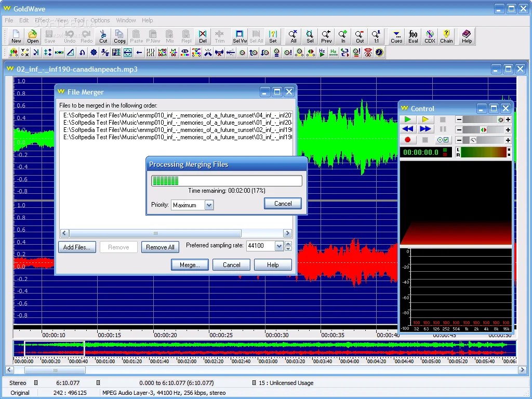Open the Effect menu

(42, 20)
